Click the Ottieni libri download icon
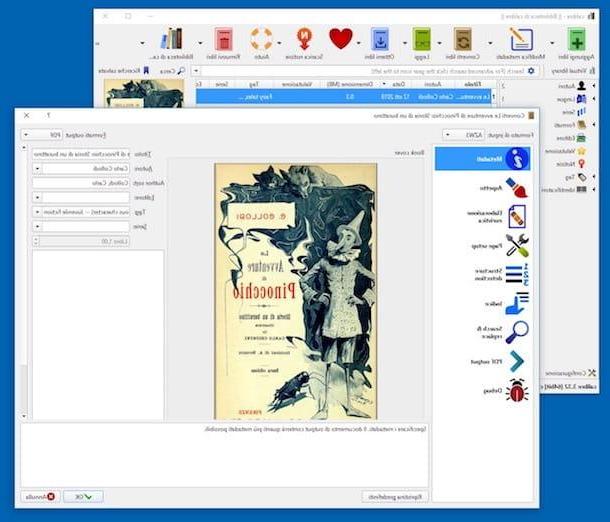 380,39
